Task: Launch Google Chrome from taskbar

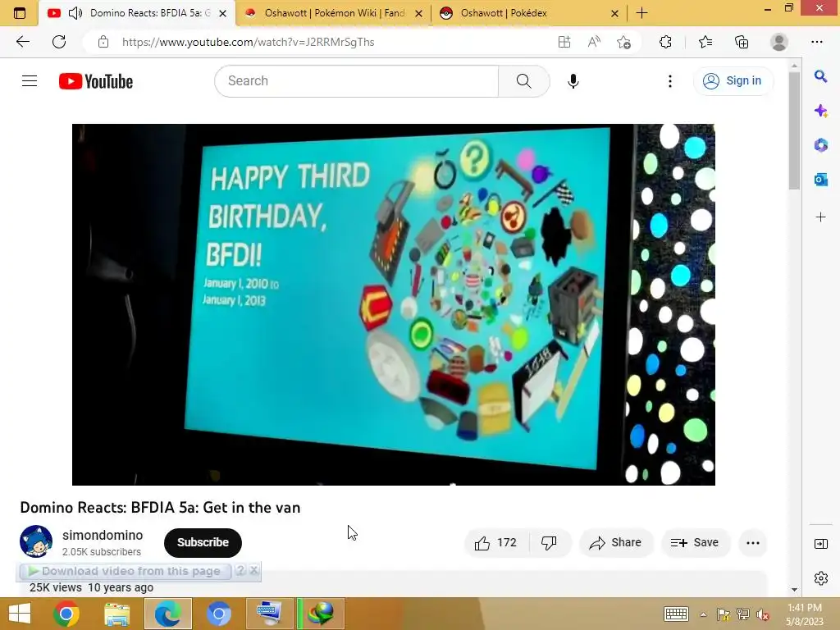Action: (x=66, y=614)
